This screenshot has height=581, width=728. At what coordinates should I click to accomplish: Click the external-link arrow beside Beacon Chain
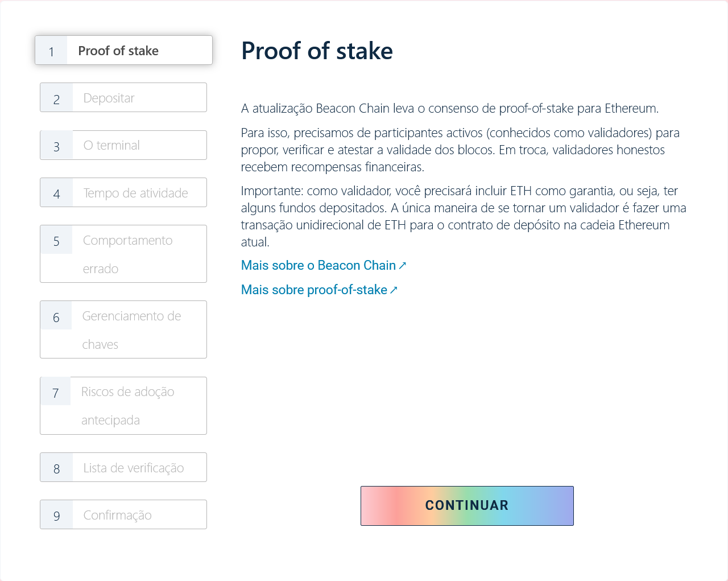tap(403, 265)
